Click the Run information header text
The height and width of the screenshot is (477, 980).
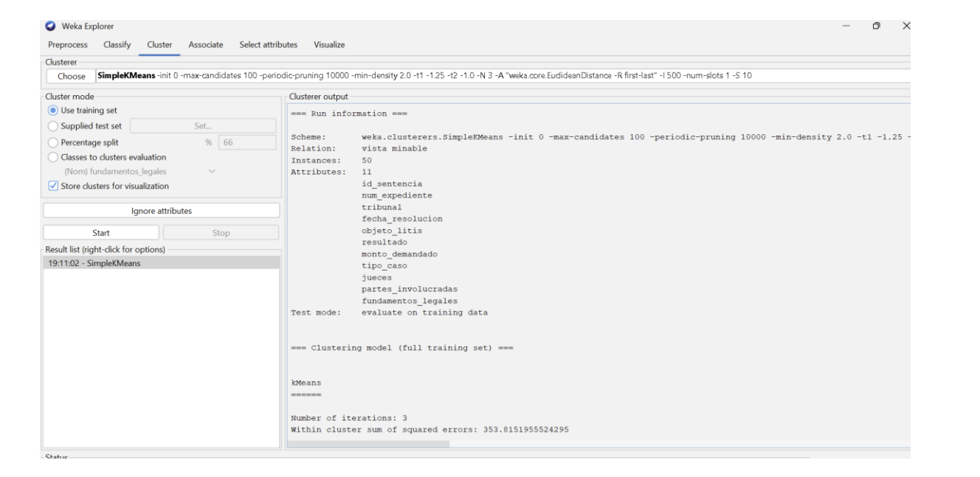348,114
